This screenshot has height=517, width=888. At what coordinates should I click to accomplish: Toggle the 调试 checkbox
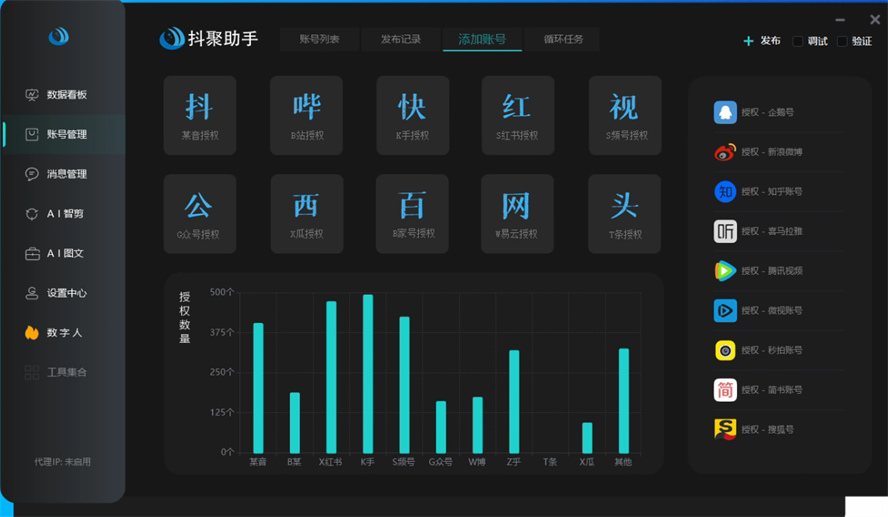[x=797, y=41]
